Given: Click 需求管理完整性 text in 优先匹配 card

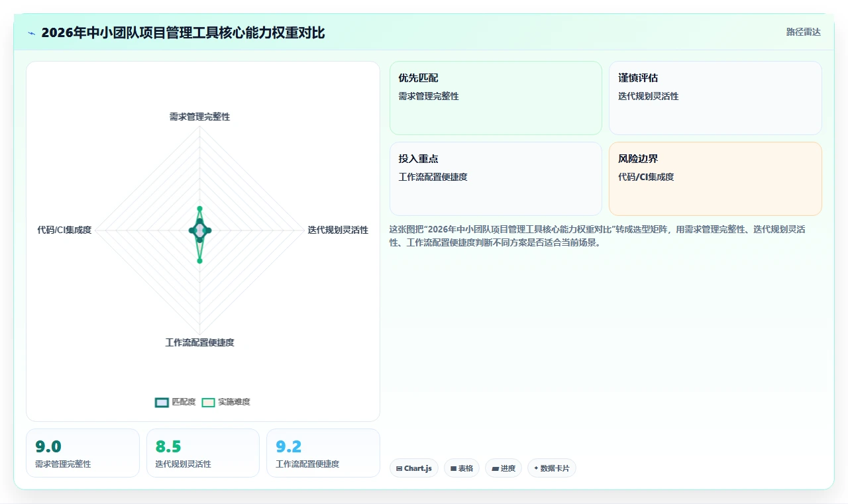Looking at the screenshot, I should click(429, 96).
